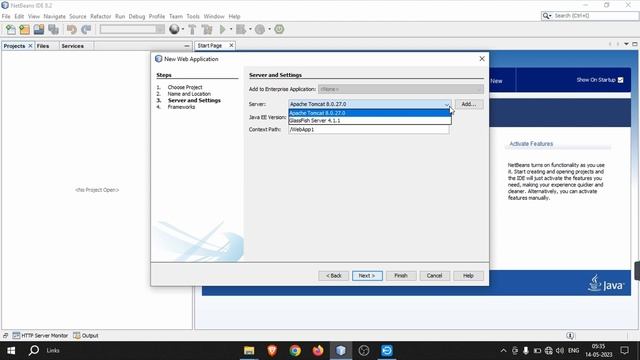Open the Output window button
The height and width of the screenshot is (360, 640).
86,336
